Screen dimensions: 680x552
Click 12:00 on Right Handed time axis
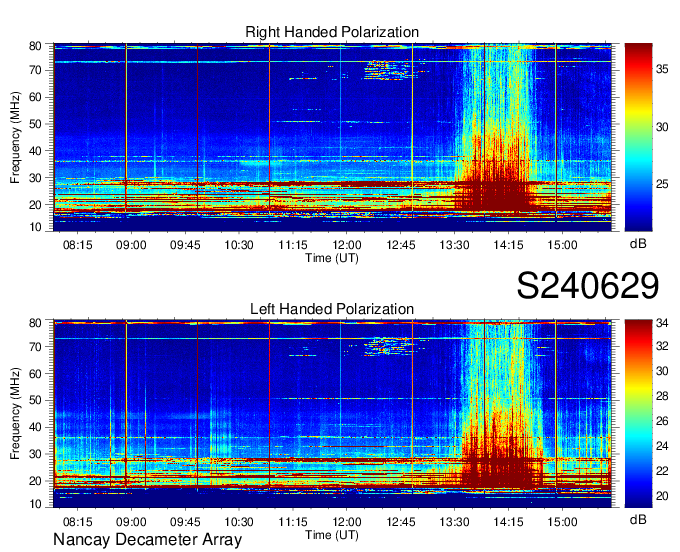click(x=347, y=245)
